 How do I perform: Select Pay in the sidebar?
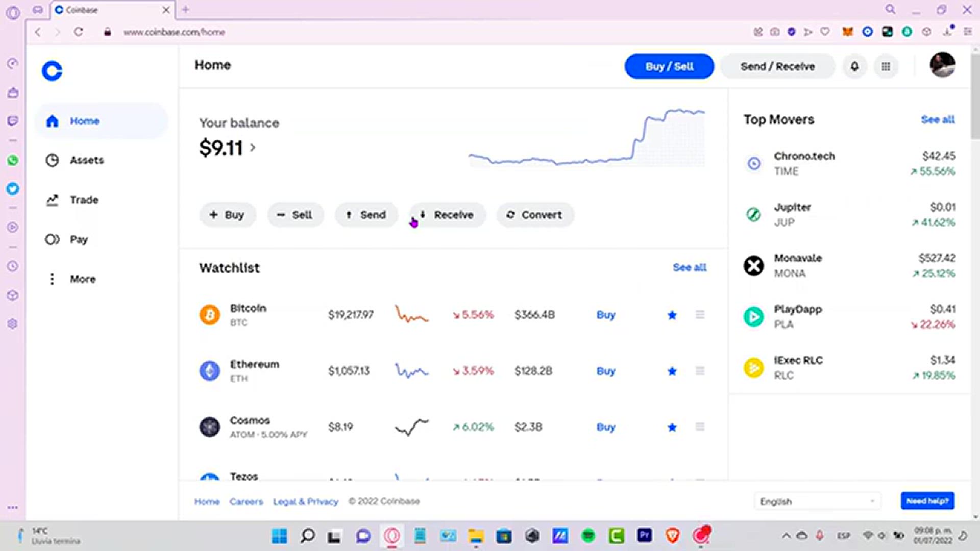point(101,239)
